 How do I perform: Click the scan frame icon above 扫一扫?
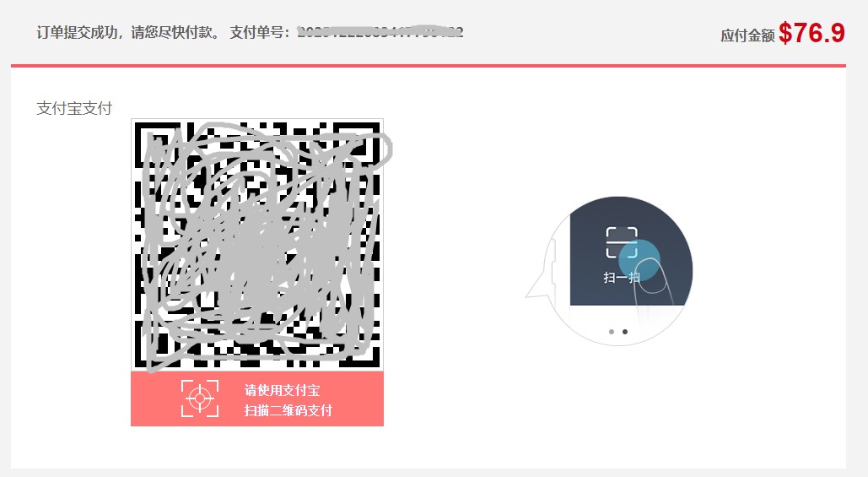(621, 242)
